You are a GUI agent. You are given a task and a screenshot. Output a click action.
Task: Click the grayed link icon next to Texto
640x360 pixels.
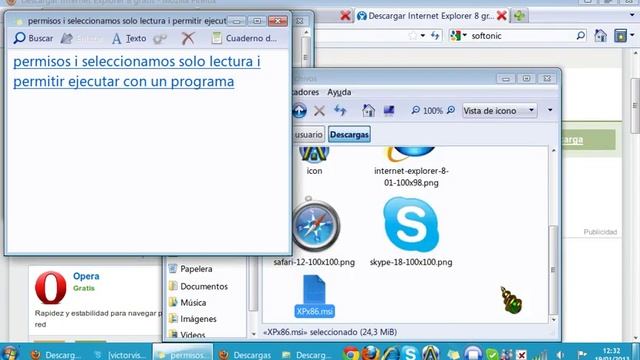click(x=160, y=39)
